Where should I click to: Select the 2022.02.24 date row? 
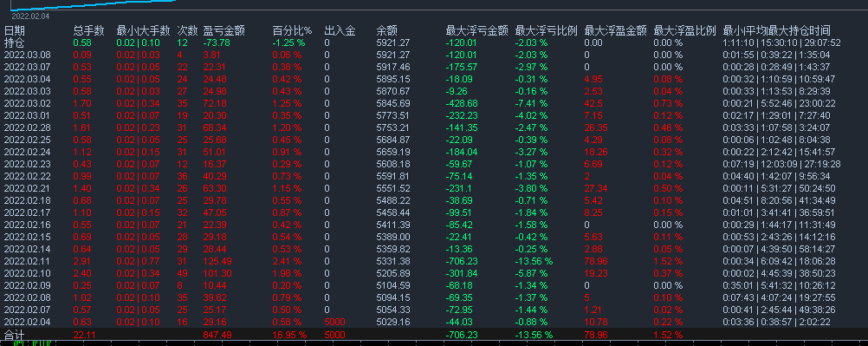27,152
